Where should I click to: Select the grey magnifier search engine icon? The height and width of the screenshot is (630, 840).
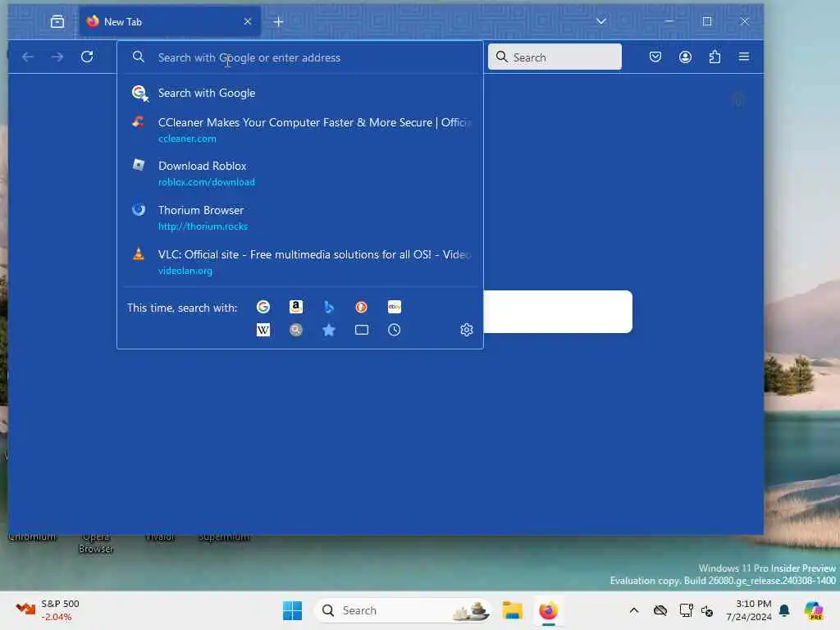295,330
